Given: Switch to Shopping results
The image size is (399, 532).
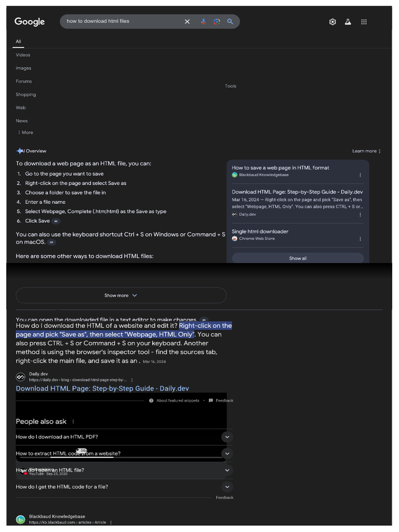Looking at the screenshot, I should [x=26, y=95].
